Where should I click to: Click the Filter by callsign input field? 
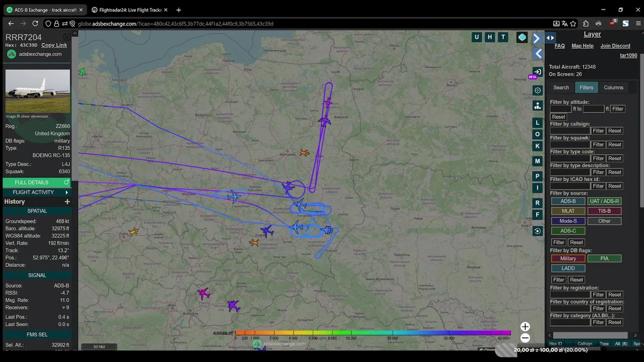pos(570,131)
